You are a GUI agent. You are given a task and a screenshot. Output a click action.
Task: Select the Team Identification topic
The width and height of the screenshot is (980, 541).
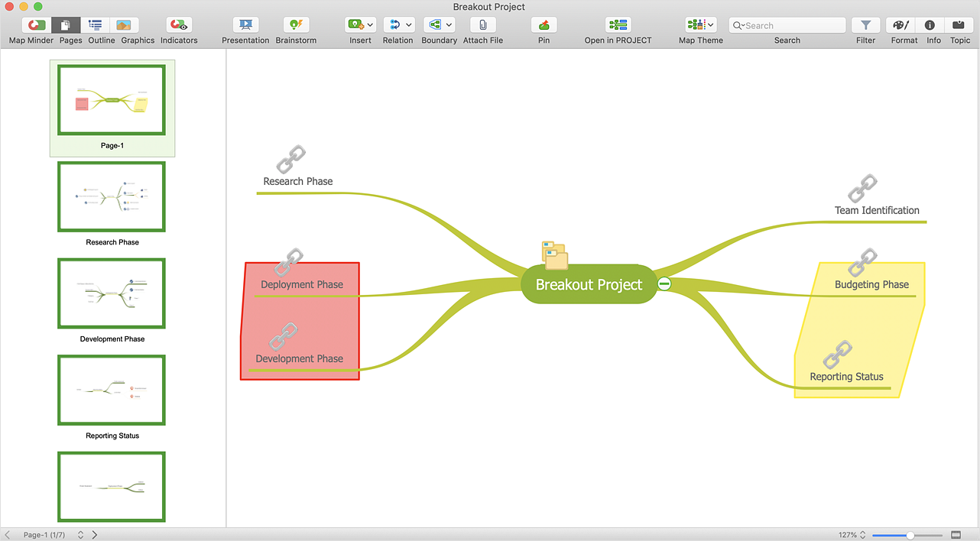click(x=877, y=210)
